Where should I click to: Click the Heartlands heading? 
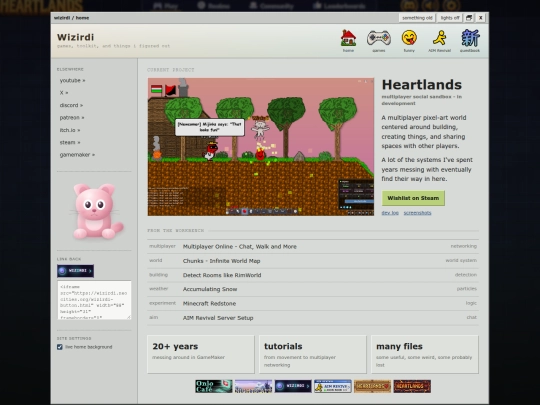(422, 85)
